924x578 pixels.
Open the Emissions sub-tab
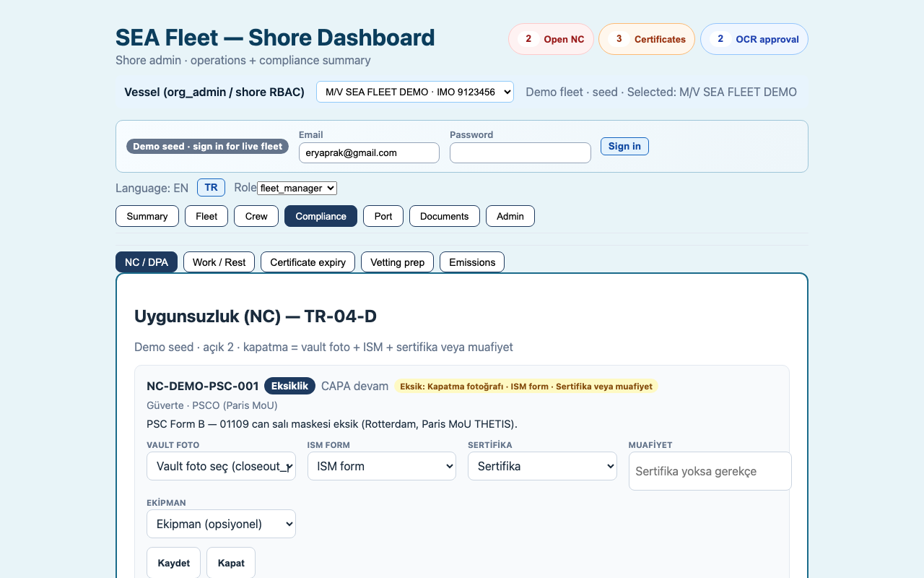click(x=472, y=262)
